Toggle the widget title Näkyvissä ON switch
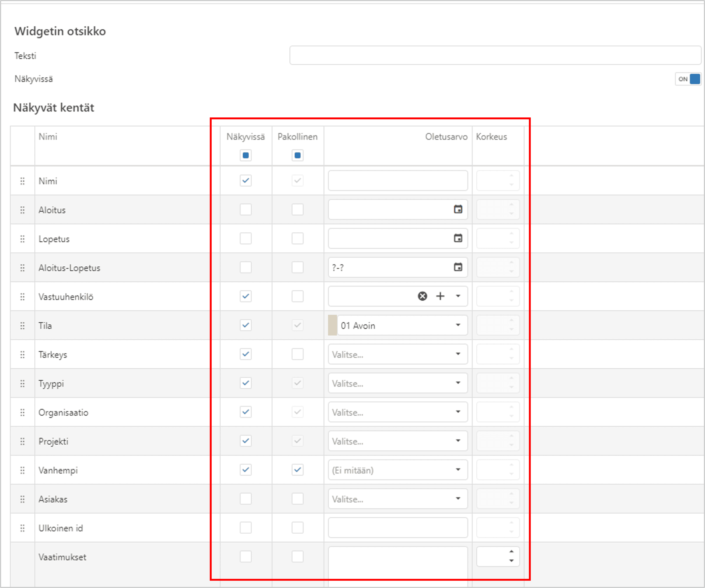The width and height of the screenshot is (705, 588). (x=688, y=79)
